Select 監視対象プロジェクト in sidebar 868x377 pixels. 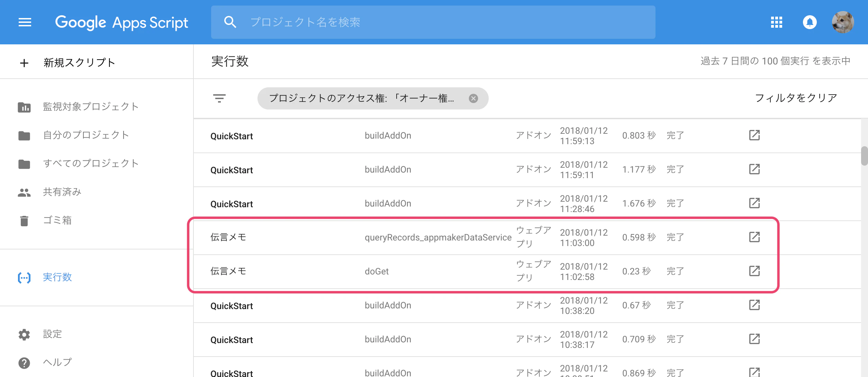pos(91,107)
